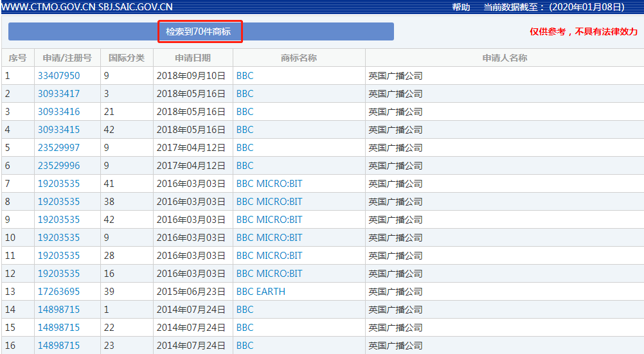The width and height of the screenshot is (644, 354).
Task: Open 19203535 link in row 10
Action: point(58,238)
